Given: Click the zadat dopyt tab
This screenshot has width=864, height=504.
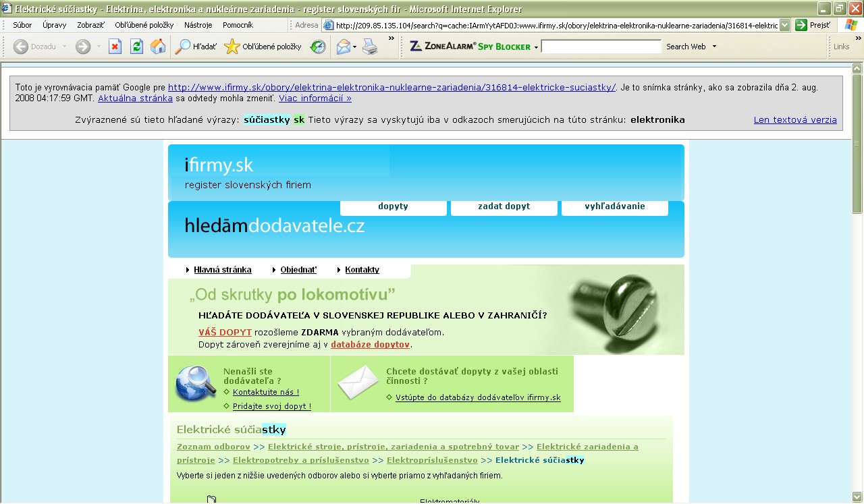Looking at the screenshot, I should point(504,207).
